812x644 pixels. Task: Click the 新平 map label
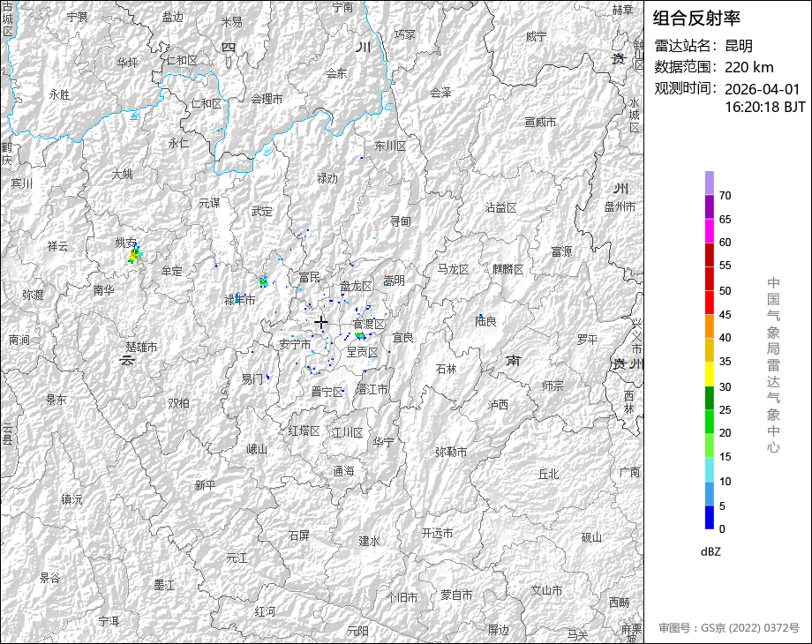(205, 485)
